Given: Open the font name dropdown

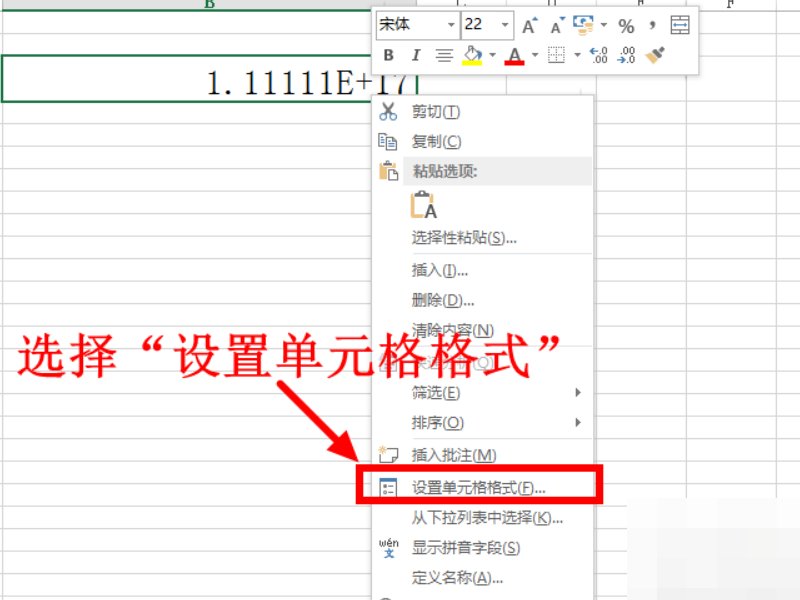Looking at the screenshot, I should [x=452, y=25].
